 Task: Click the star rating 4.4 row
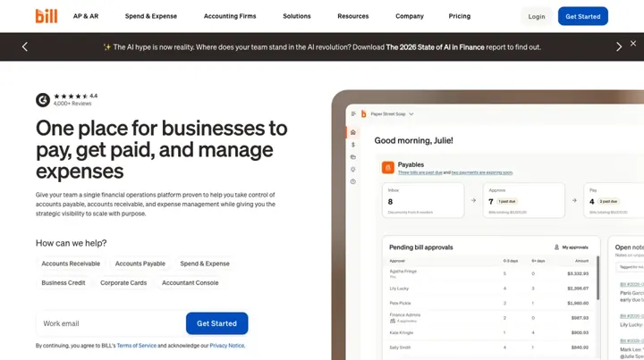(x=75, y=96)
